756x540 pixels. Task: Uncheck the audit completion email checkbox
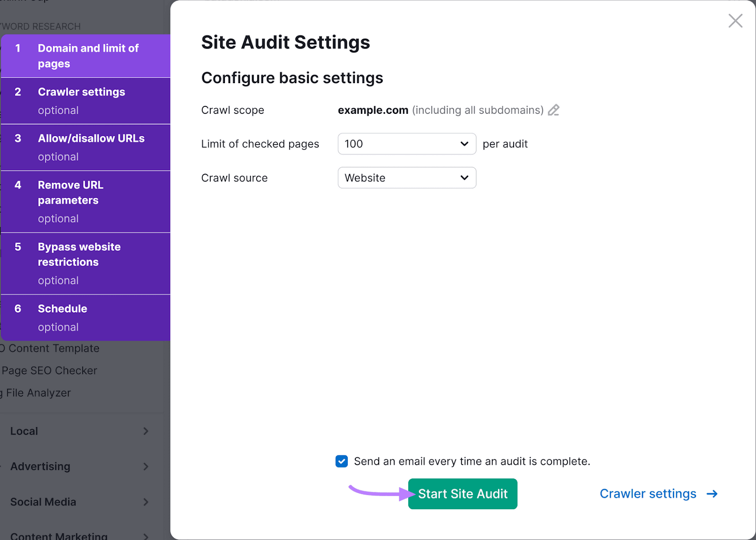341,461
